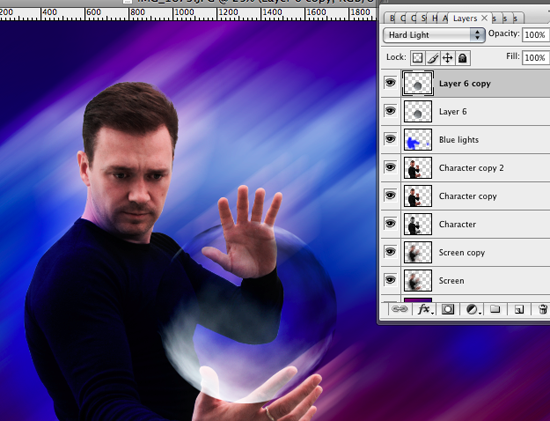Click the Layer 6 thumbnail
Viewport: 550px width, 421px height.
click(418, 112)
